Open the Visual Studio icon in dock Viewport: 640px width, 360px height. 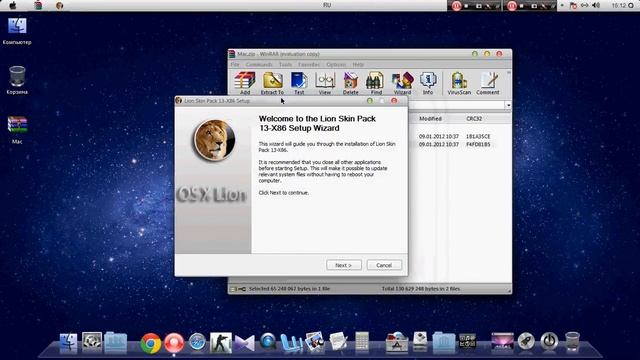click(x=244, y=343)
